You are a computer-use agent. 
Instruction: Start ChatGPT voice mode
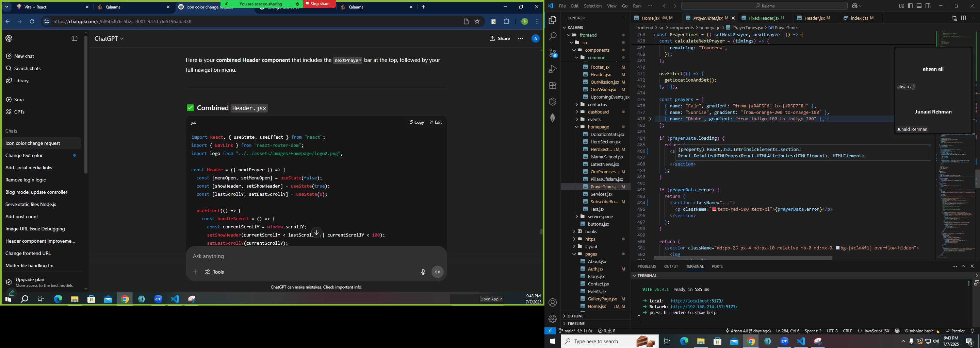click(x=438, y=272)
